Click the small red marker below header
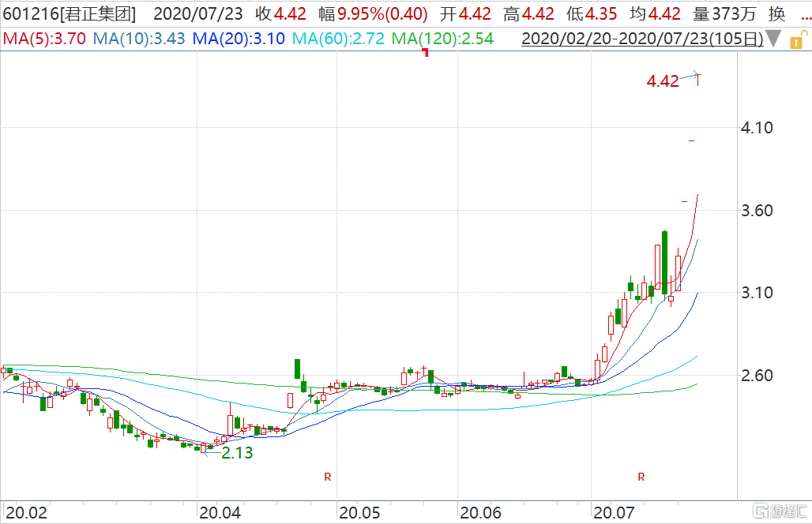The width and height of the screenshot is (812, 524). click(426, 52)
